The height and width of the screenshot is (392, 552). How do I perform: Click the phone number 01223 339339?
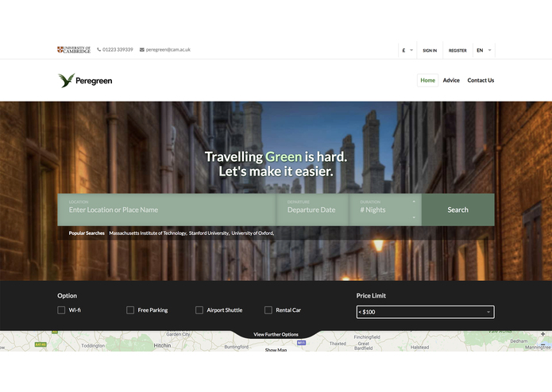(118, 49)
